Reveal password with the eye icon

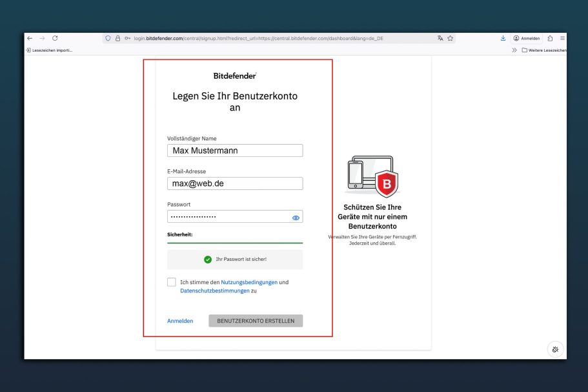coord(296,218)
